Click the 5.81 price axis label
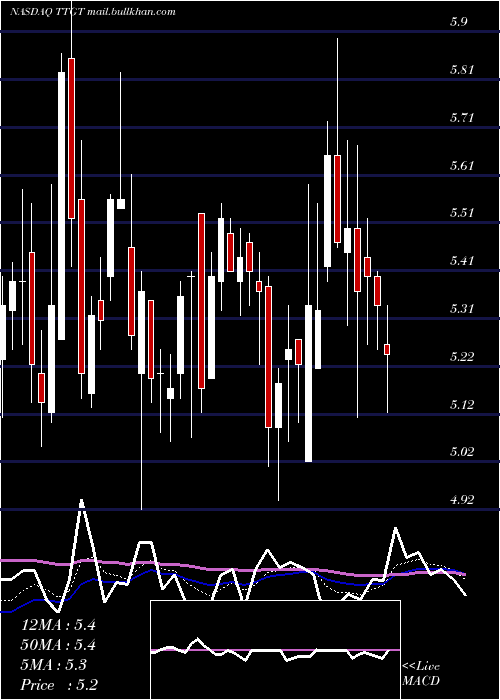The image size is (500, 700). coord(462,69)
